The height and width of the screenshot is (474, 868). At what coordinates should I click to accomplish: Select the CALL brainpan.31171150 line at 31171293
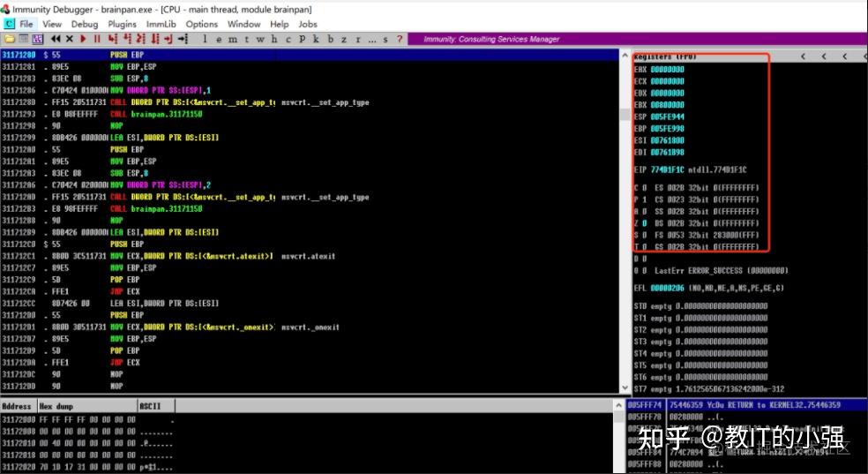tap(310, 114)
